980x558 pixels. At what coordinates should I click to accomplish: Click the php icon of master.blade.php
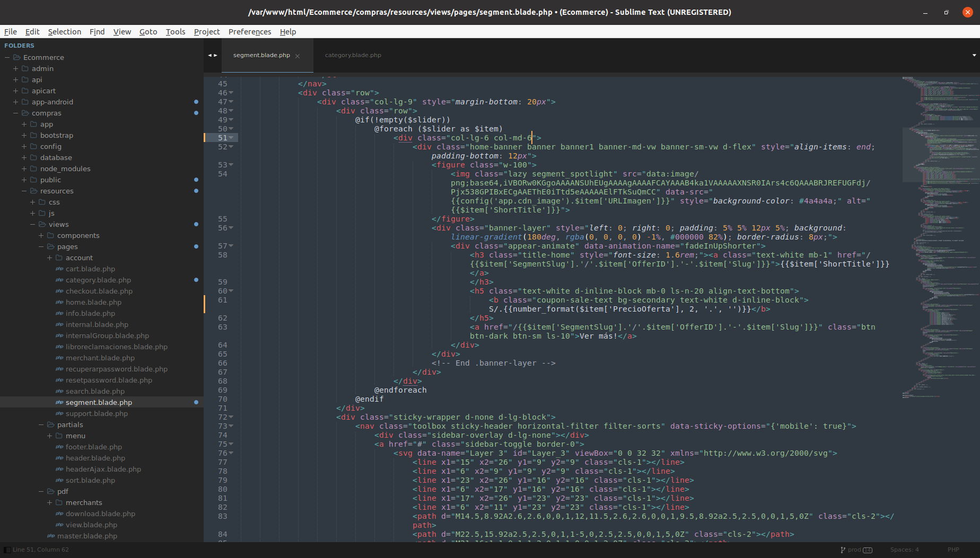(51, 536)
